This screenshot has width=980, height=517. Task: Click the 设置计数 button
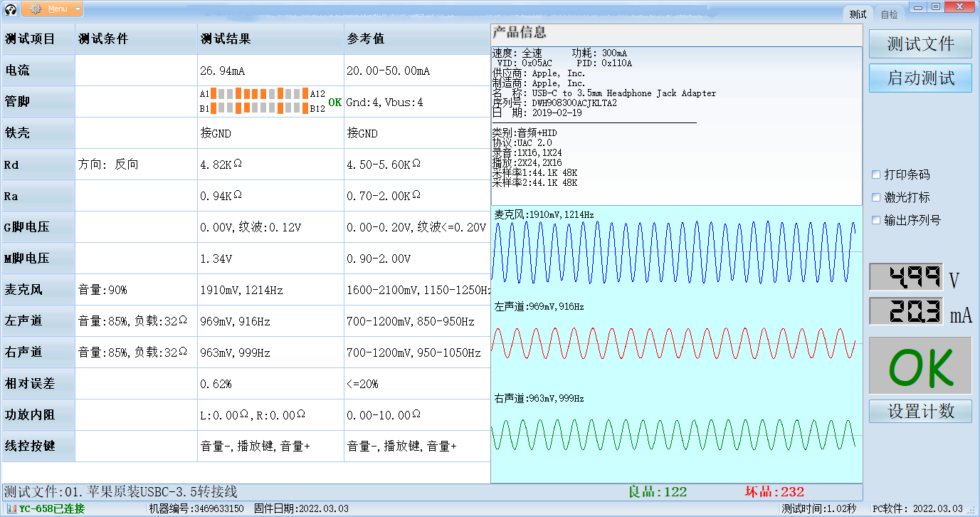(x=920, y=412)
